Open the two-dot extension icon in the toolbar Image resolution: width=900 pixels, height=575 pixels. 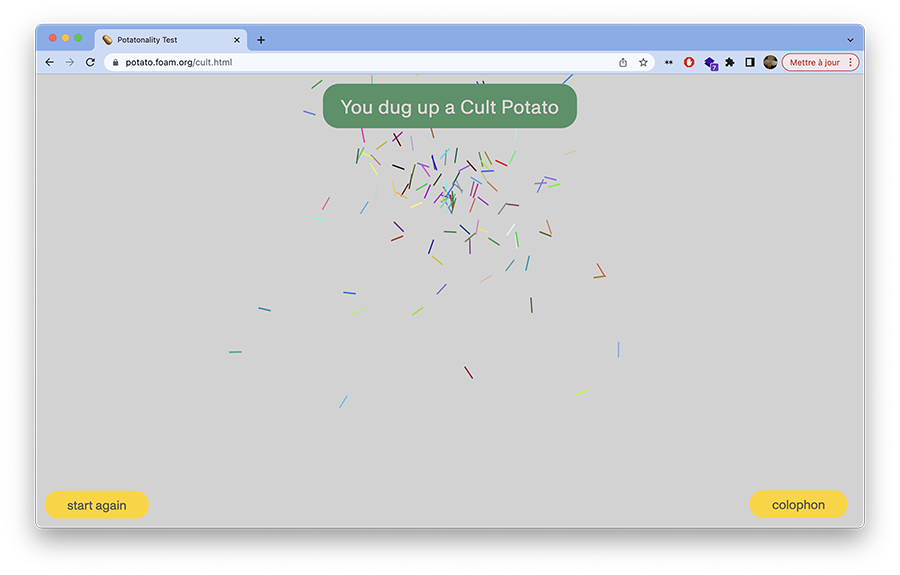tap(669, 62)
